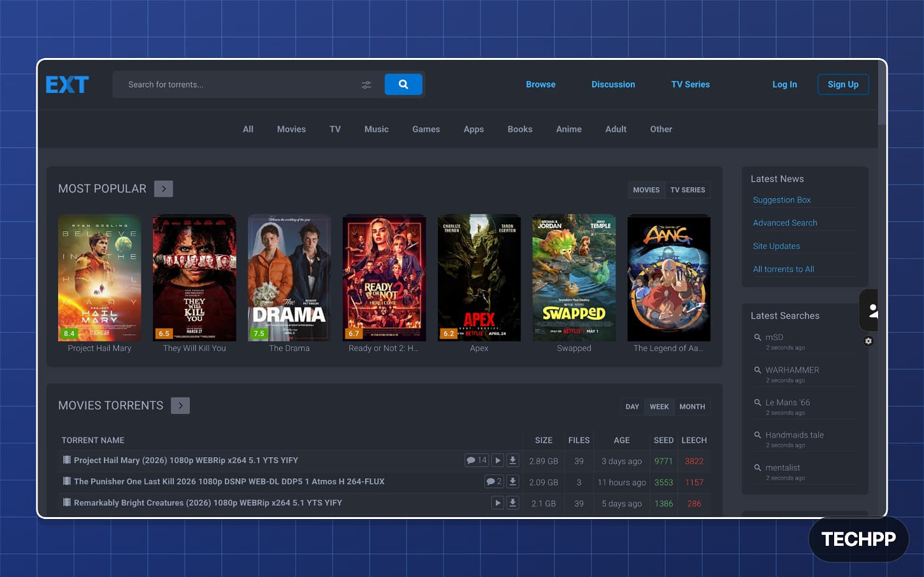Open They Will Kill You poster
Viewport: 924px width, 577px height.
pos(194,278)
